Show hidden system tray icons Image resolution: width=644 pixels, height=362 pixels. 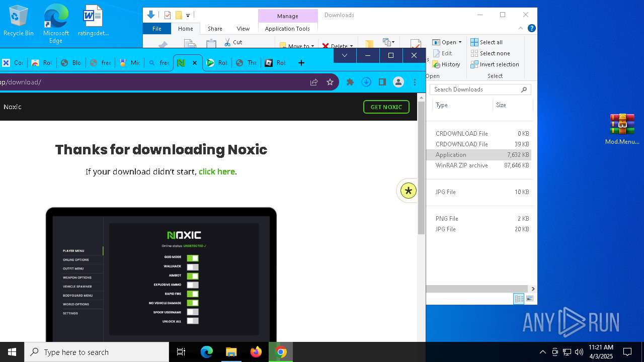click(x=542, y=352)
